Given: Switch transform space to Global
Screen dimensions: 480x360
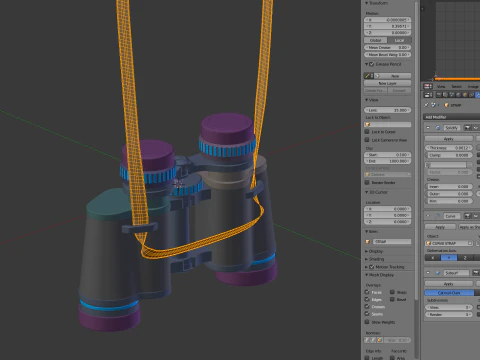Looking at the screenshot, I should pyautogui.click(x=376, y=40).
